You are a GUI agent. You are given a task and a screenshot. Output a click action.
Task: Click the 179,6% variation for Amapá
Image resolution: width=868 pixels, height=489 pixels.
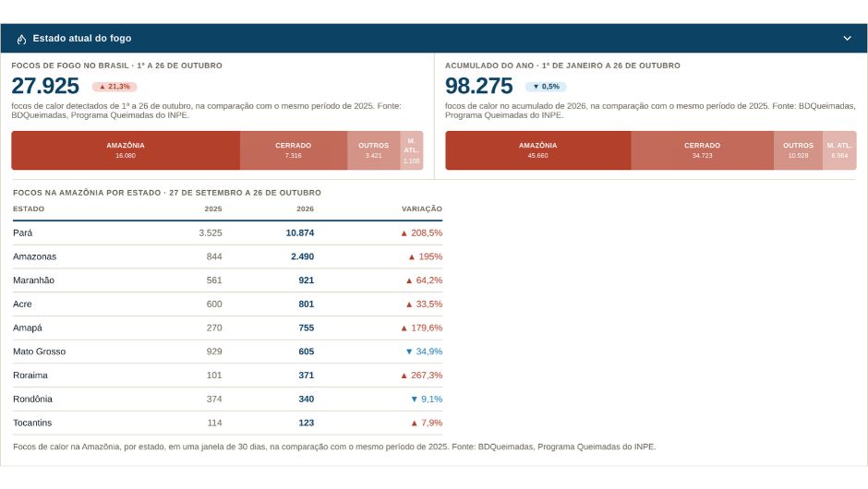click(422, 328)
